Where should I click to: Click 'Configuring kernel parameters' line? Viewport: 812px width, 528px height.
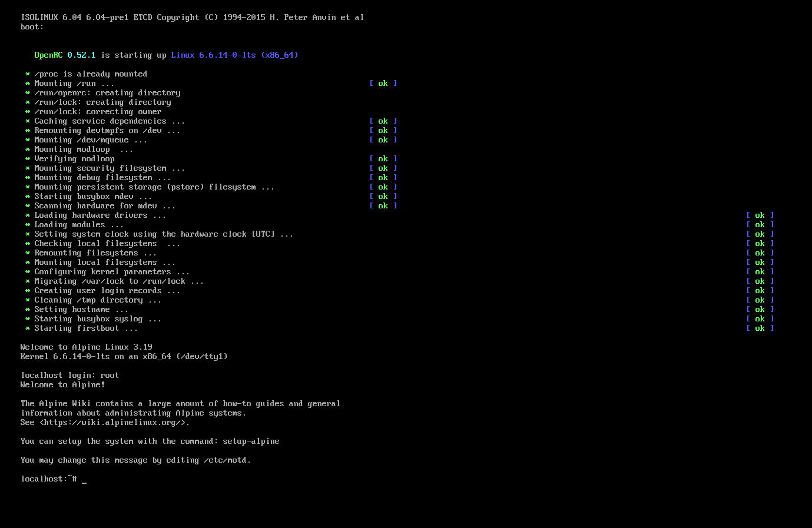pos(112,272)
